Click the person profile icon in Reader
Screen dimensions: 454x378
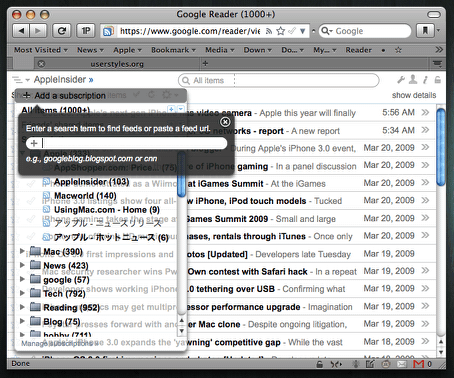click(413, 79)
